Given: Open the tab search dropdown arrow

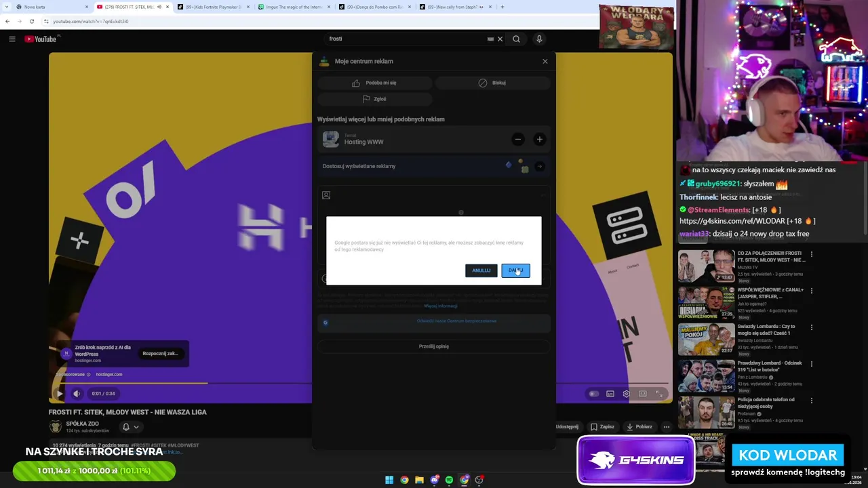Looking at the screenshot, I should [5, 7].
